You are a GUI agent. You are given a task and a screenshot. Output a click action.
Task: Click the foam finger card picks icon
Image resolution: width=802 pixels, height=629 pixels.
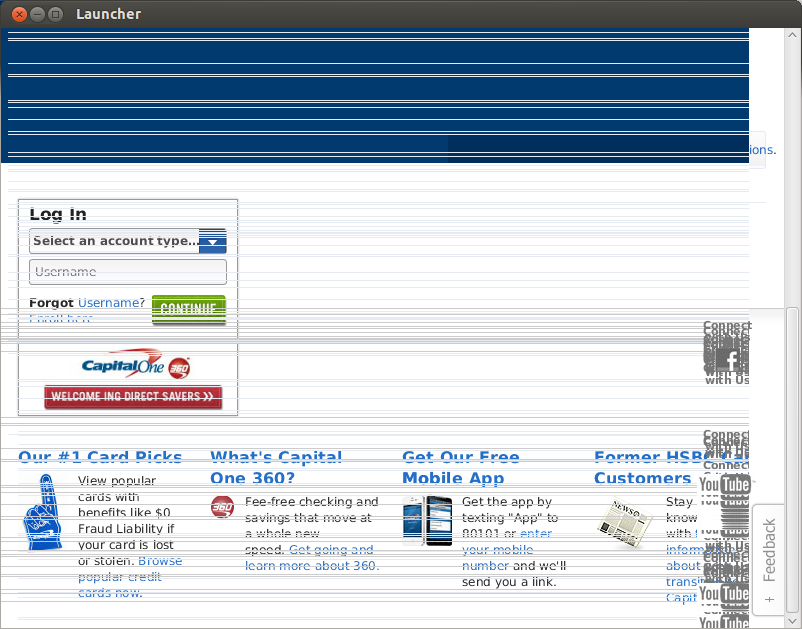(43, 513)
